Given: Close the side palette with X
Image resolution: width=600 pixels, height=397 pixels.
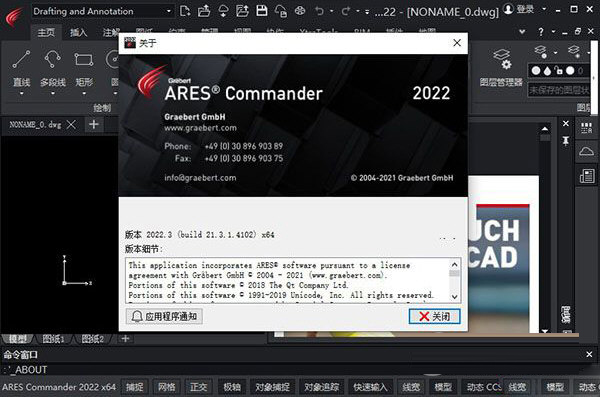Looking at the screenshot, I should 566,123.
